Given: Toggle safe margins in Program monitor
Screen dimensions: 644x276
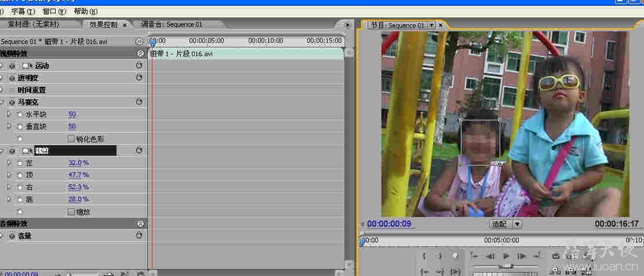Looking at the screenshot, I should (571, 256).
